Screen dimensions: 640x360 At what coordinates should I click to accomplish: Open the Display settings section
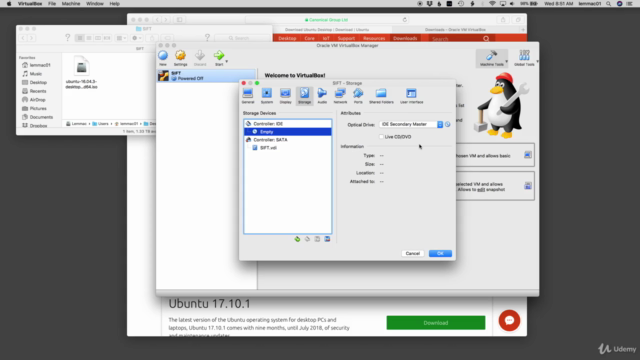285,96
